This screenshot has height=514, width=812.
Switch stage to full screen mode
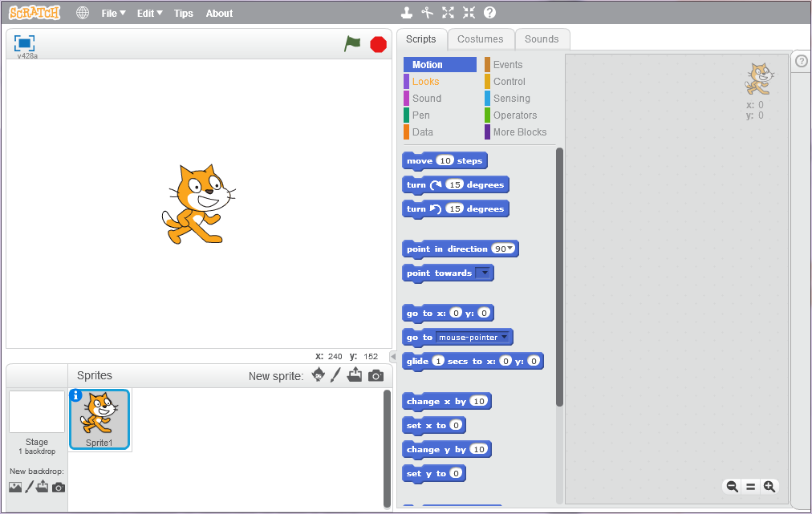click(24, 43)
